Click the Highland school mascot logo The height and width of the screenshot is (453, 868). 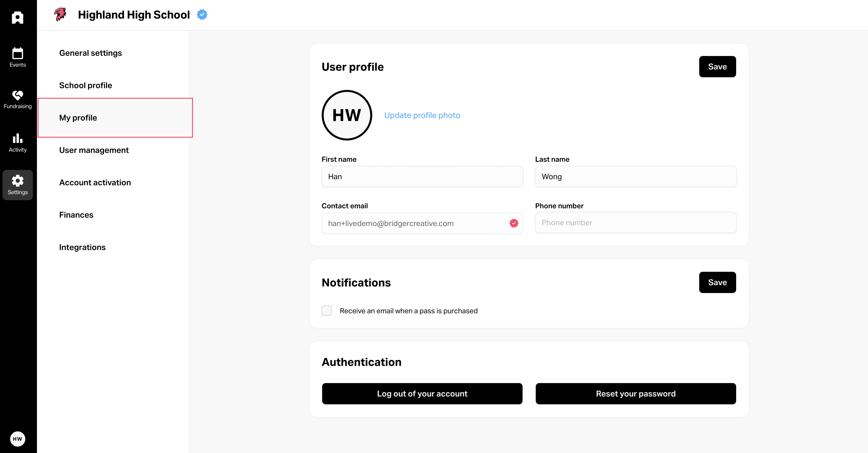tap(60, 15)
